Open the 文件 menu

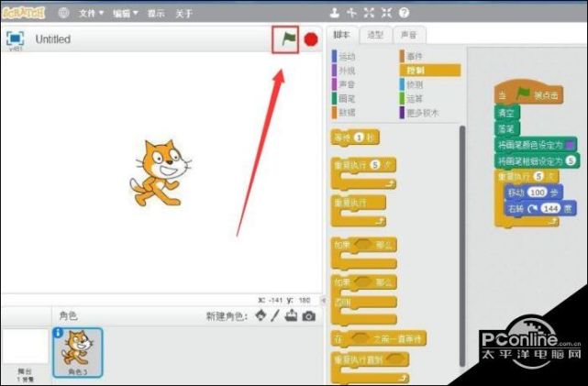[91, 14]
